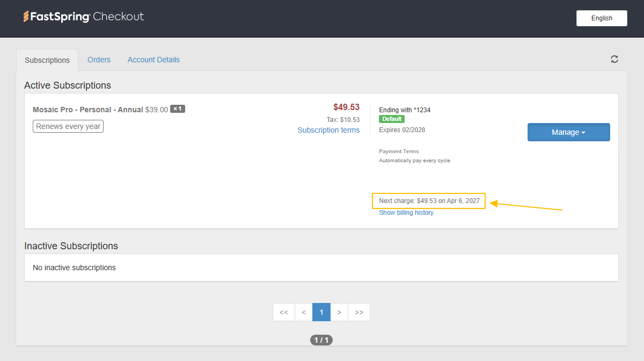644x361 pixels.
Task: Click the FastSpring Checkout logo
Action: 84,17
